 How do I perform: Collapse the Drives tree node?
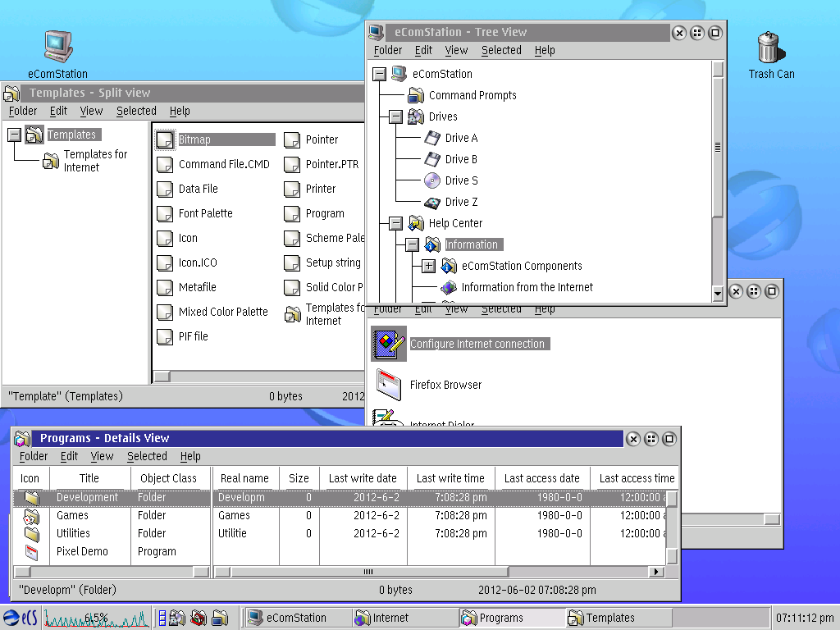395,116
